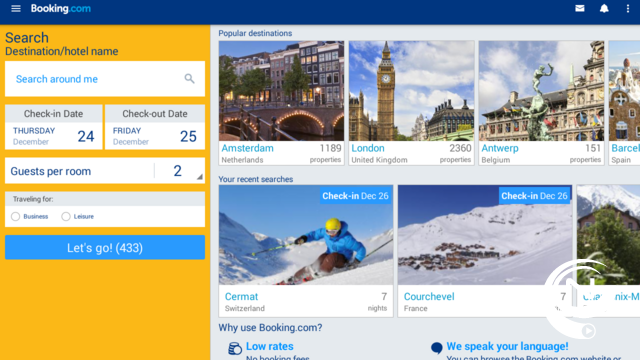Click the Booking.com logo

61,9
